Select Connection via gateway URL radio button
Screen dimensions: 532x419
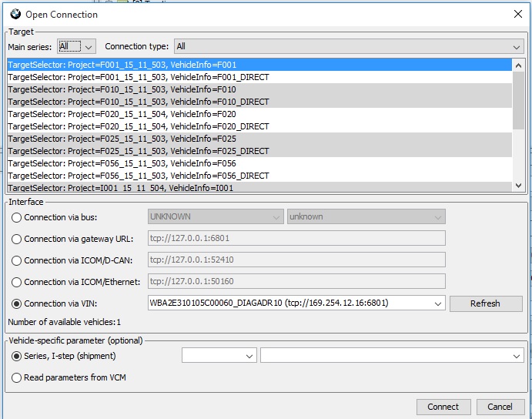(x=17, y=239)
